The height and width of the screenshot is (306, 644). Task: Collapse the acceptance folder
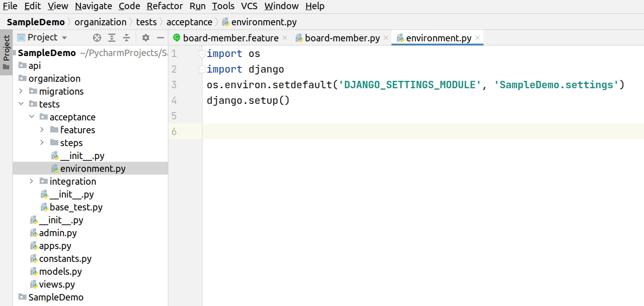(31, 117)
